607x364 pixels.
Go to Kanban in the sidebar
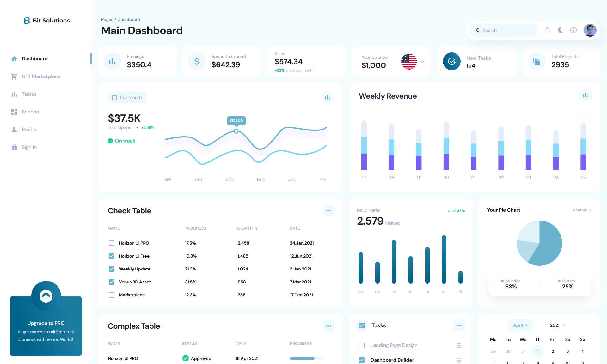coord(30,112)
